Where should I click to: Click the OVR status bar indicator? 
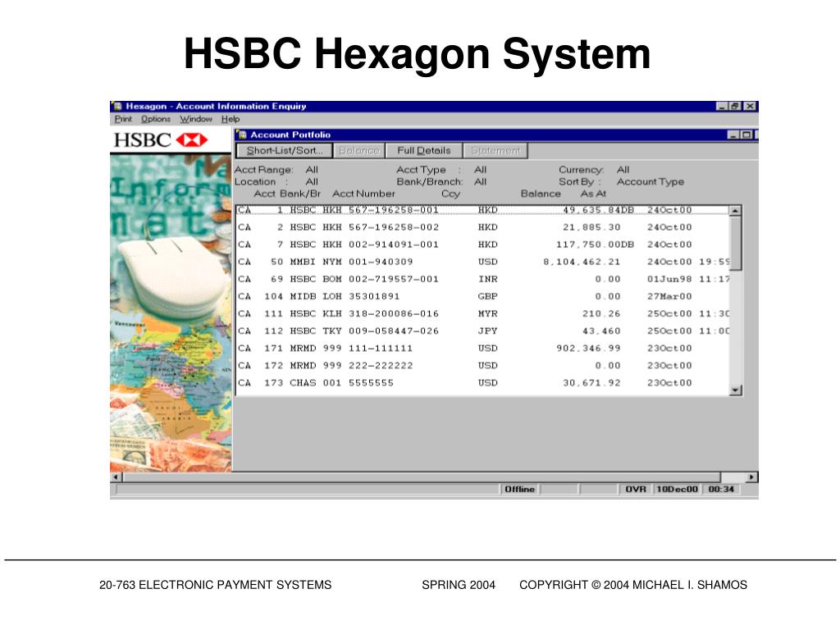point(636,489)
